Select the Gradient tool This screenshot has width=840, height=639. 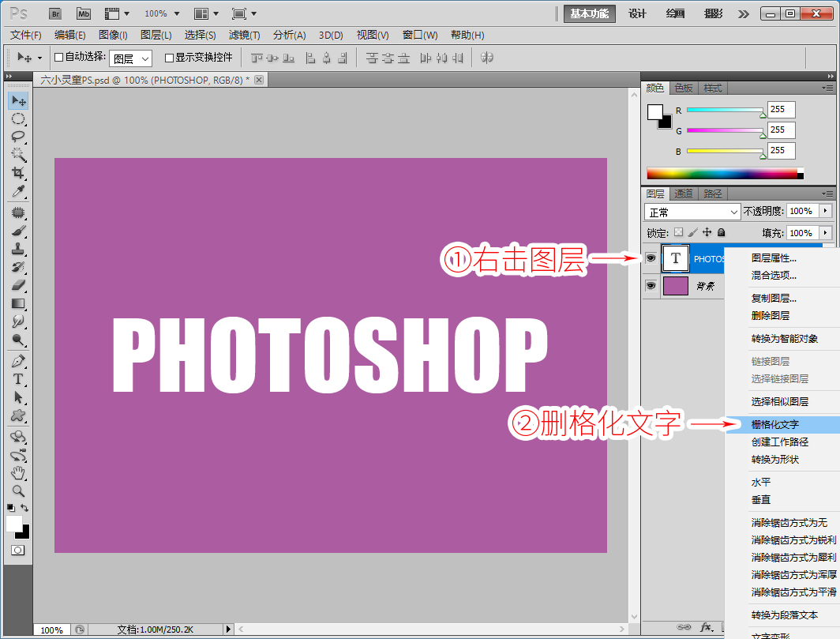click(18, 303)
